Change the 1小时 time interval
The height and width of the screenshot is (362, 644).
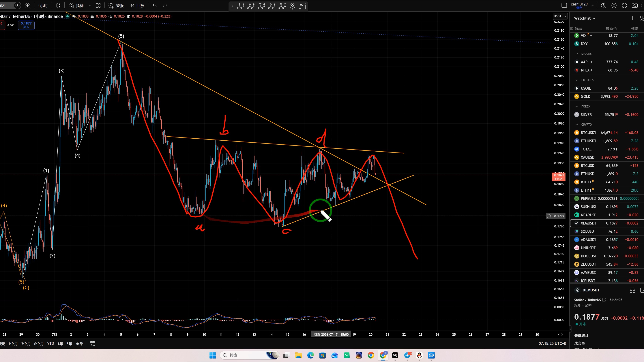[43, 5]
